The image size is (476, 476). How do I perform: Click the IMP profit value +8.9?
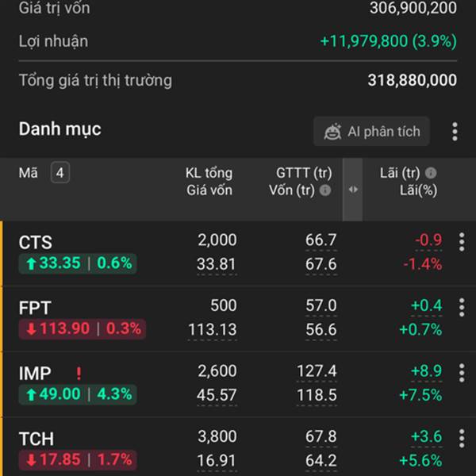(426, 371)
